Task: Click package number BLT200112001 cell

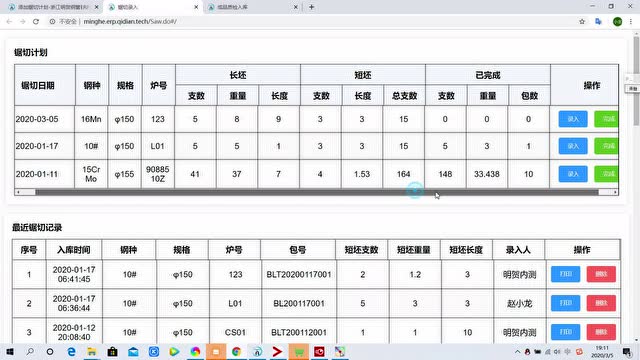Action: (x=299, y=333)
